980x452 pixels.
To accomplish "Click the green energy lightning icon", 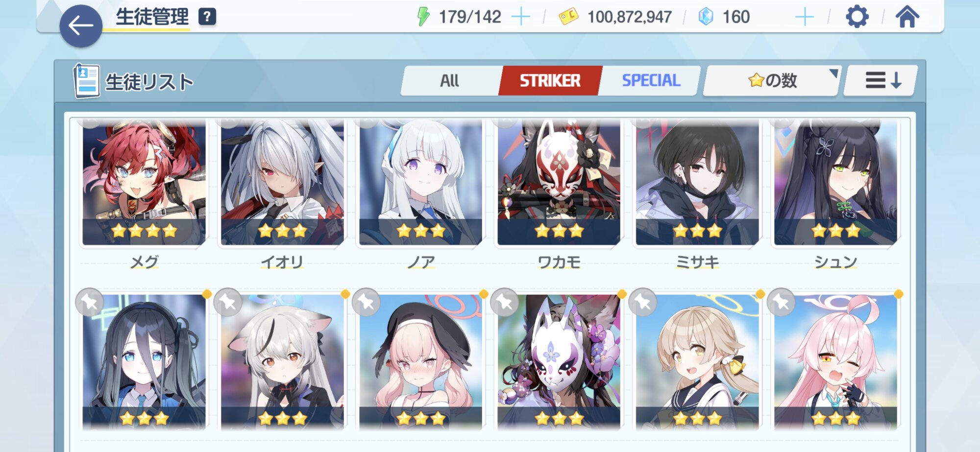I will pyautogui.click(x=423, y=17).
